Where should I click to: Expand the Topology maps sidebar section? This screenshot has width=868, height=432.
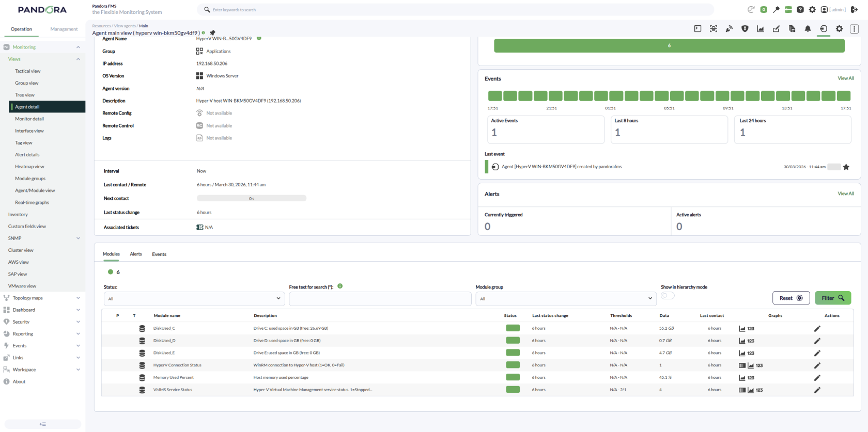42,298
